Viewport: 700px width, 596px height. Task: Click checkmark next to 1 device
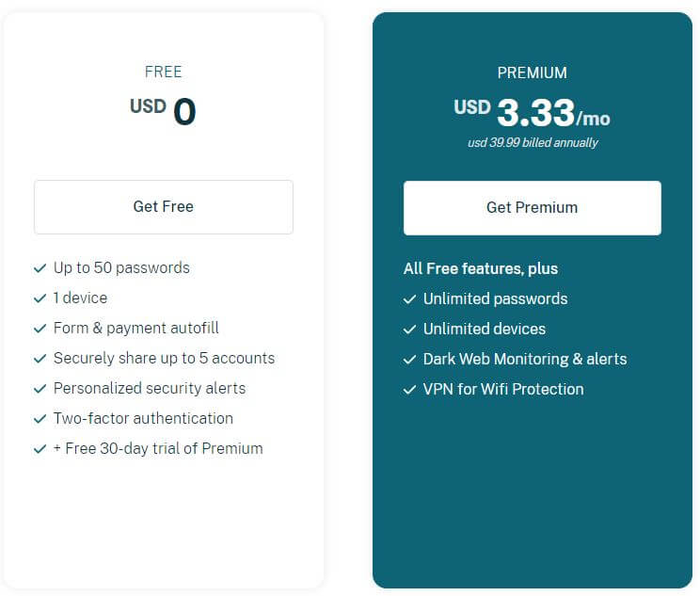click(40, 298)
